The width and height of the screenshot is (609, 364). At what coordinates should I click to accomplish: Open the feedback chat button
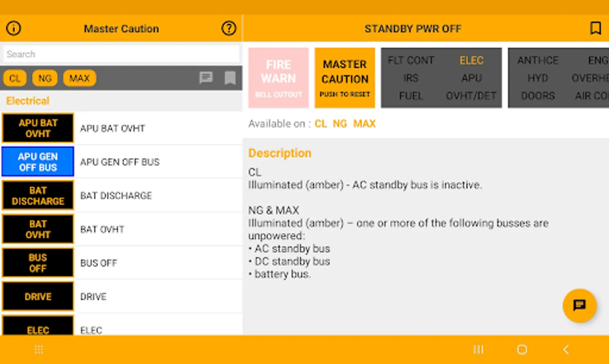(579, 306)
